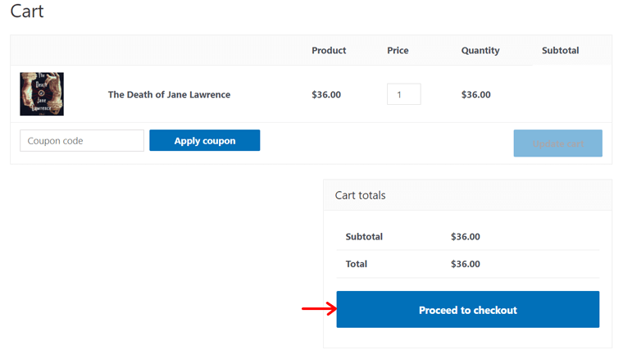
Task: Click into the Coupon code field
Action: [82, 141]
